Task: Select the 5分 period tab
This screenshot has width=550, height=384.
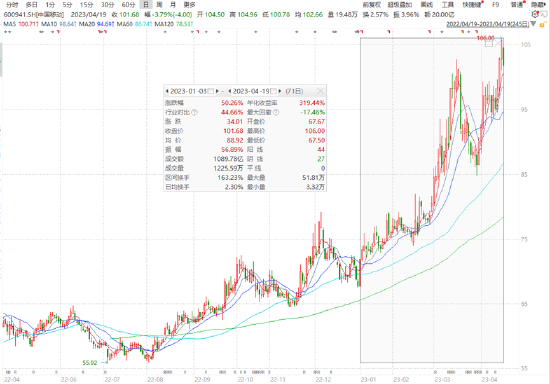Action: pyautogui.click(x=67, y=5)
